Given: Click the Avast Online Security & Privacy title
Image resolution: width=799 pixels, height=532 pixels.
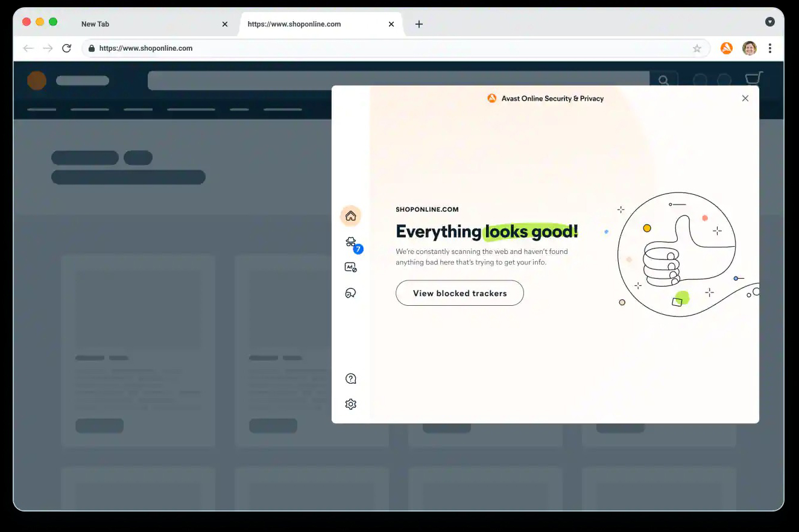Looking at the screenshot, I should (x=552, y=98).
